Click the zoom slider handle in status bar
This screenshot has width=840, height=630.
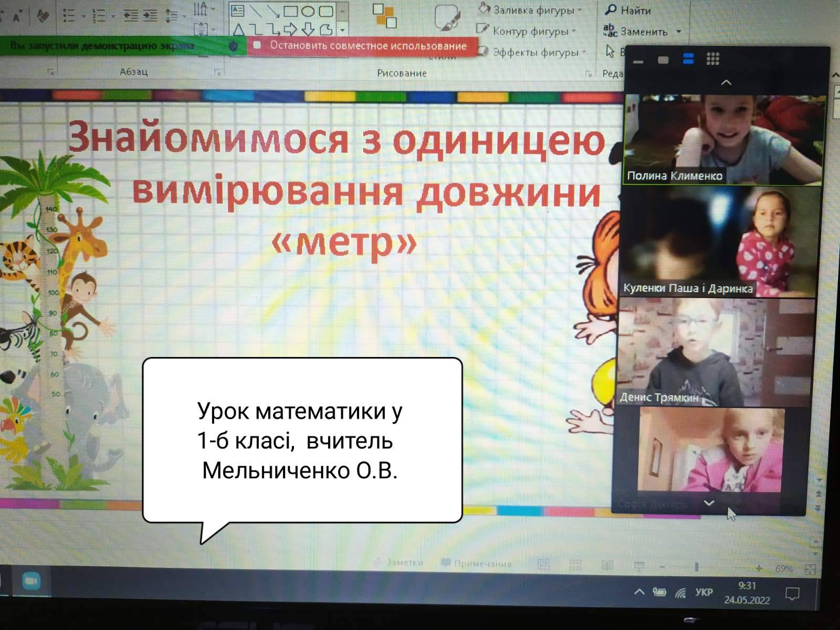pyautogui.click(x=697, y=567)
